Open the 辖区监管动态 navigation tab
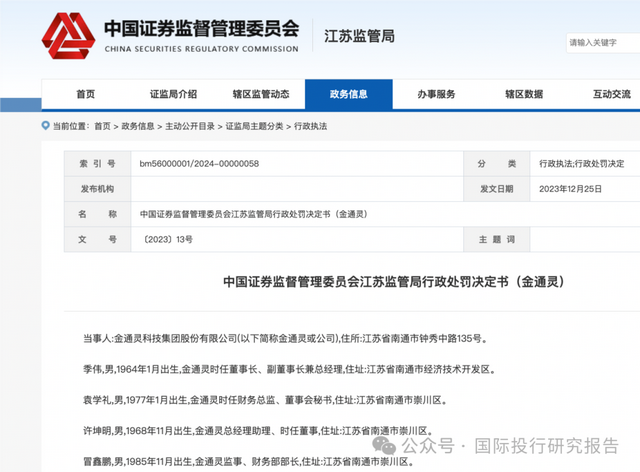640x472 pixels. [x=261, y=94]
